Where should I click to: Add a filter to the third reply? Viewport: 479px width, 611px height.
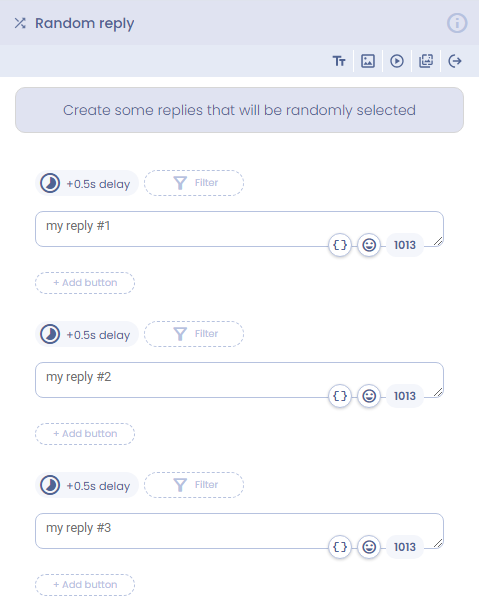click(194, 485)
